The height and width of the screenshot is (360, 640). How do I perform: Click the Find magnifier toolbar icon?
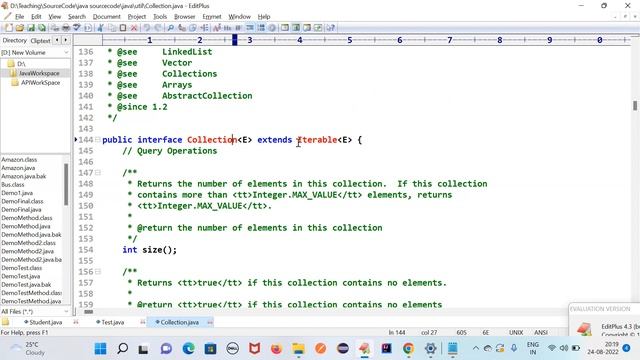click(x=171, y=28)
